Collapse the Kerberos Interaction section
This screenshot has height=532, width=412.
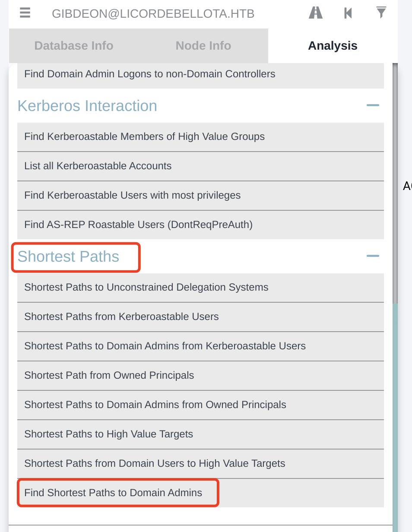click(x=372, y=106)
